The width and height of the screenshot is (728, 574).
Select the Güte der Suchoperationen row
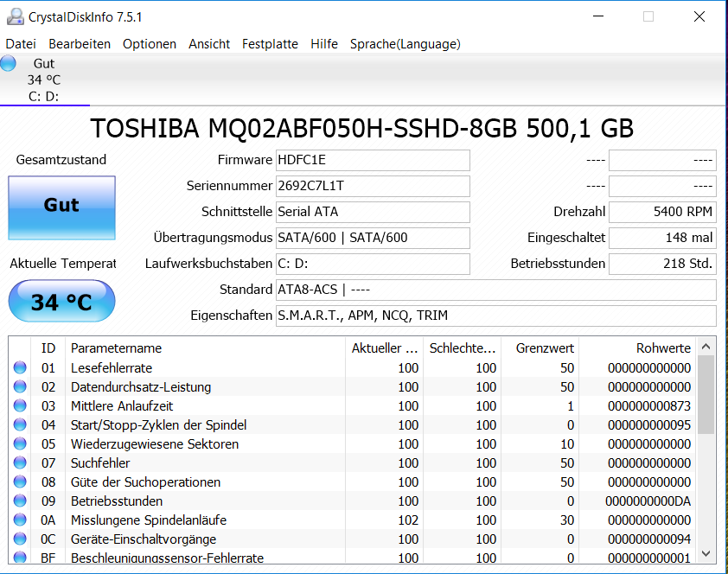352,482
